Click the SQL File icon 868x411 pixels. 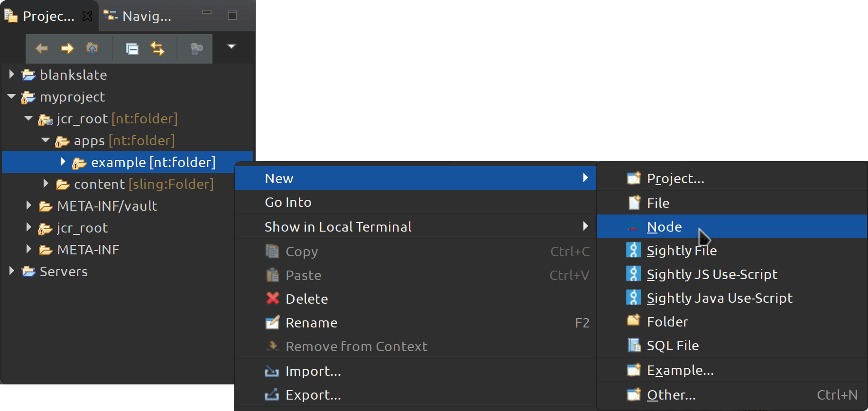634,345
